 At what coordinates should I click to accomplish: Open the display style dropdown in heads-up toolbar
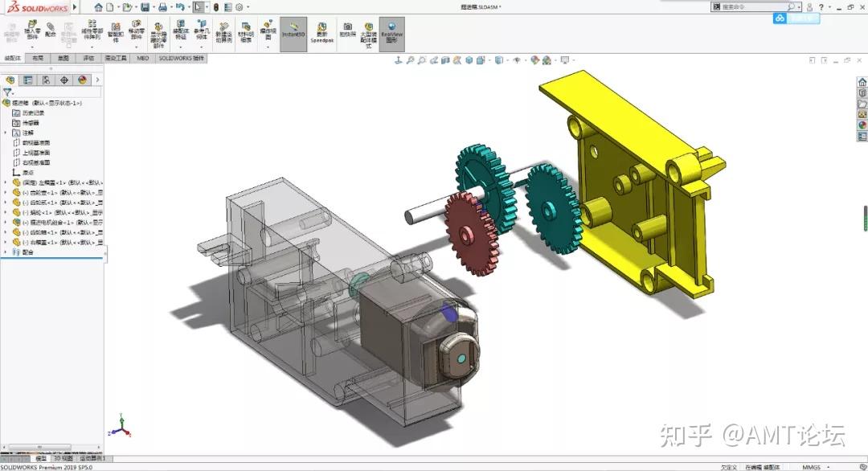(500, 61)
